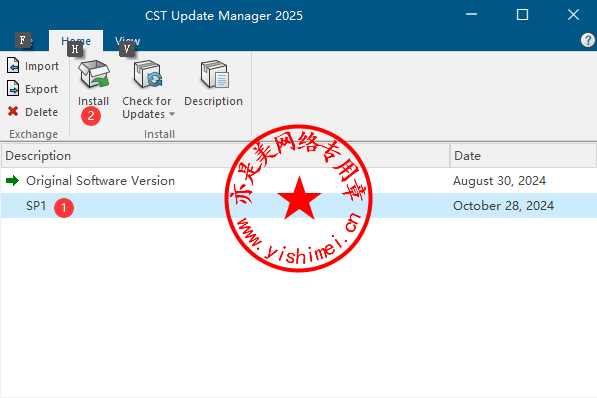Click the Import file icon
This screenshot has height=398, width=597.
(13, 66)
